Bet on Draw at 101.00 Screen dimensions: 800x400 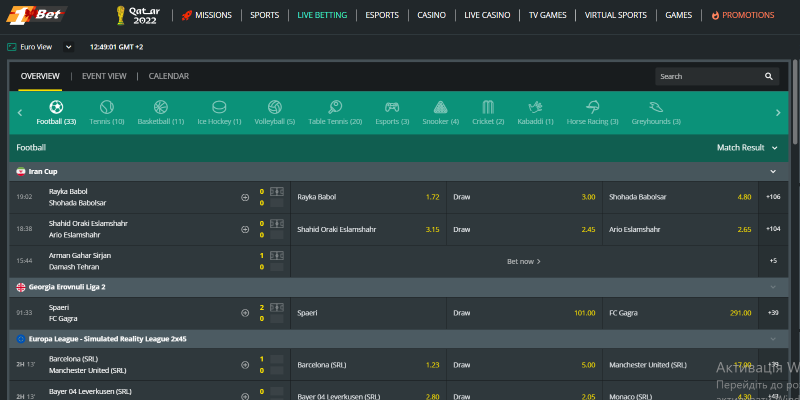(x=524, y=313)
